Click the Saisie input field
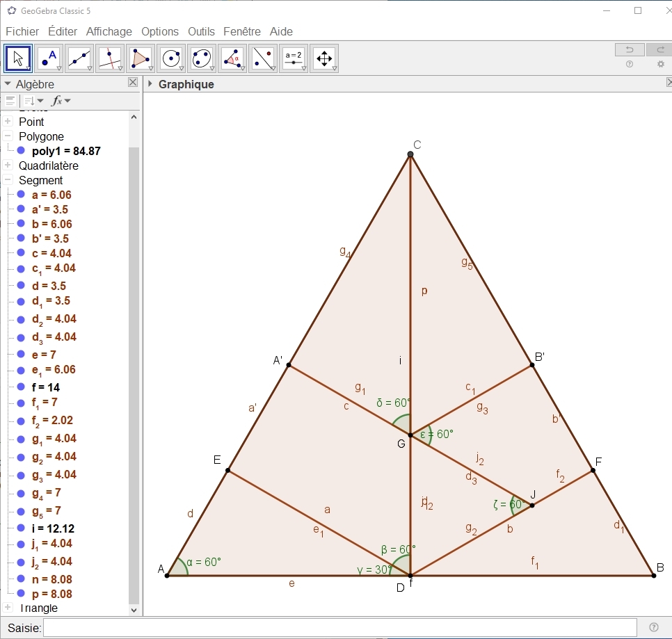The width and height of the screenshot is (672, 639). coord(339,628)
